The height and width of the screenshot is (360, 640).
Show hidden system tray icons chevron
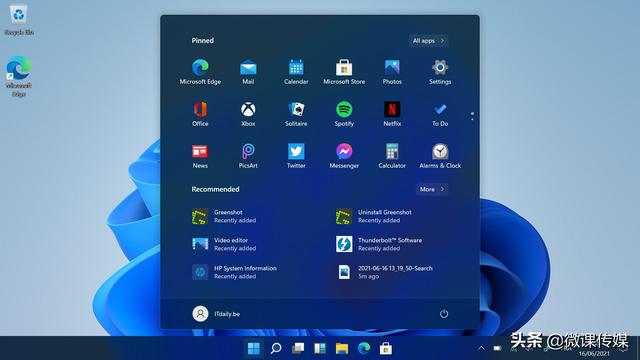pyautogui.click(x=481, y=348)
